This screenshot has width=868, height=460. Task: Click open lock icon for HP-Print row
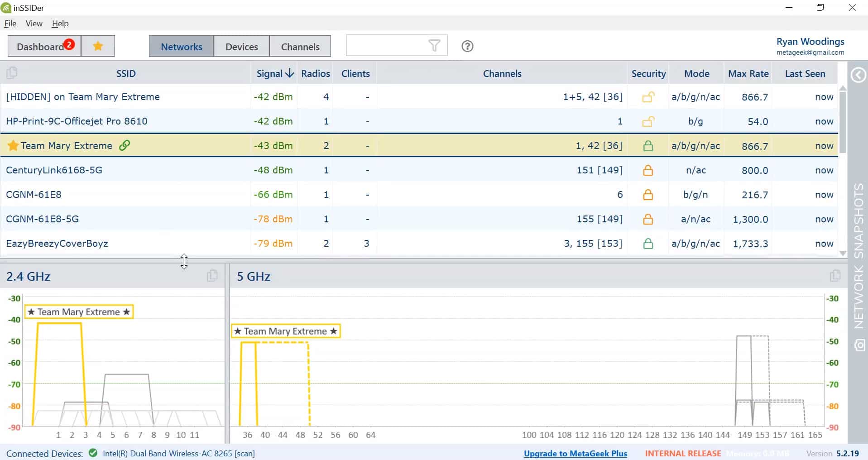[648, 121]
